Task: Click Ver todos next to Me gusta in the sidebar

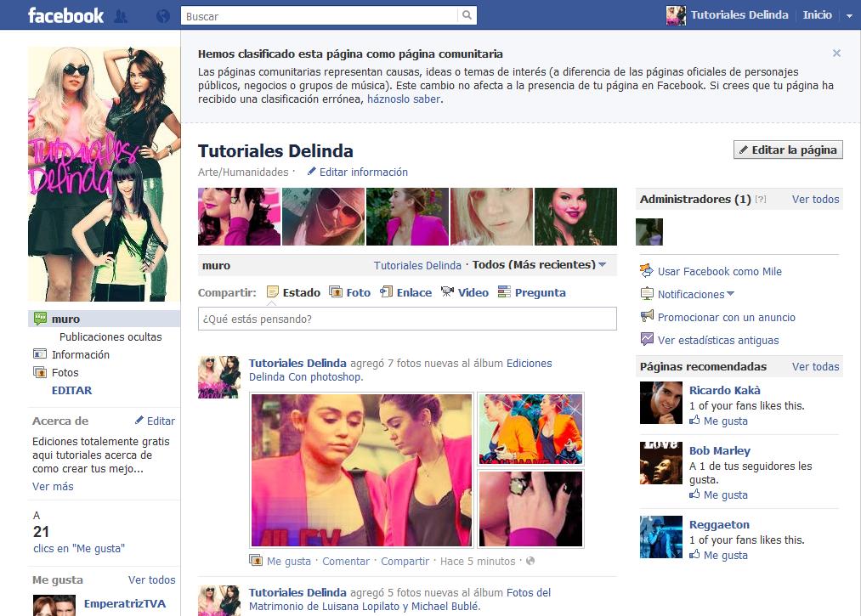Action: (x=152, y=579)
